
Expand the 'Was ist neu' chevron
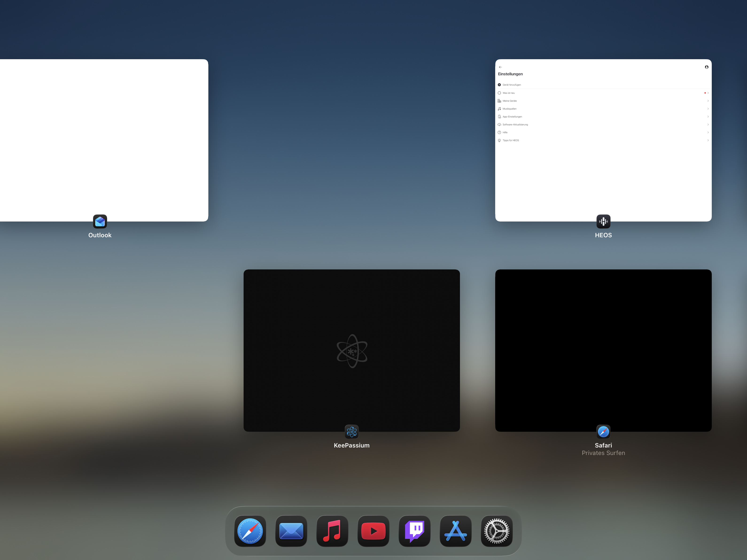coord(708,93)
